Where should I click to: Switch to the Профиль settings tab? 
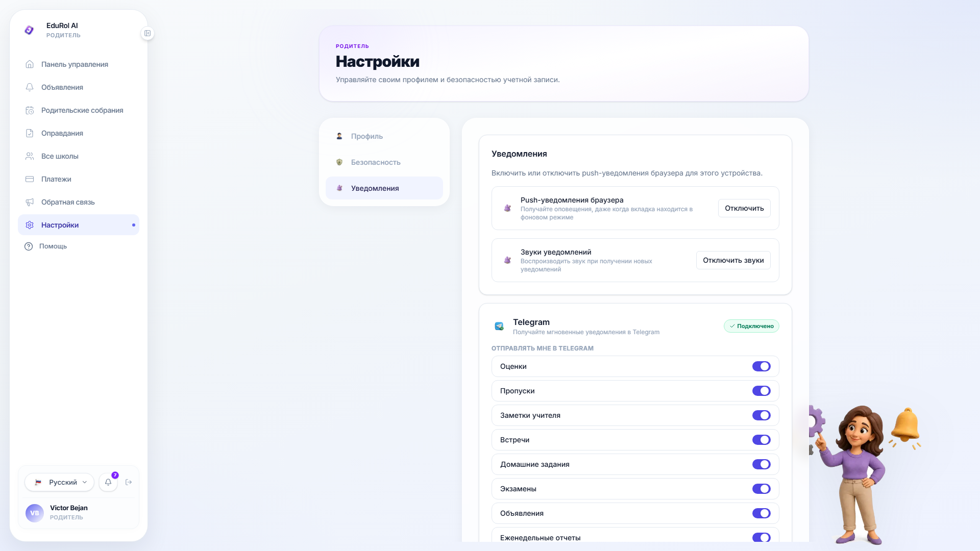384,136
